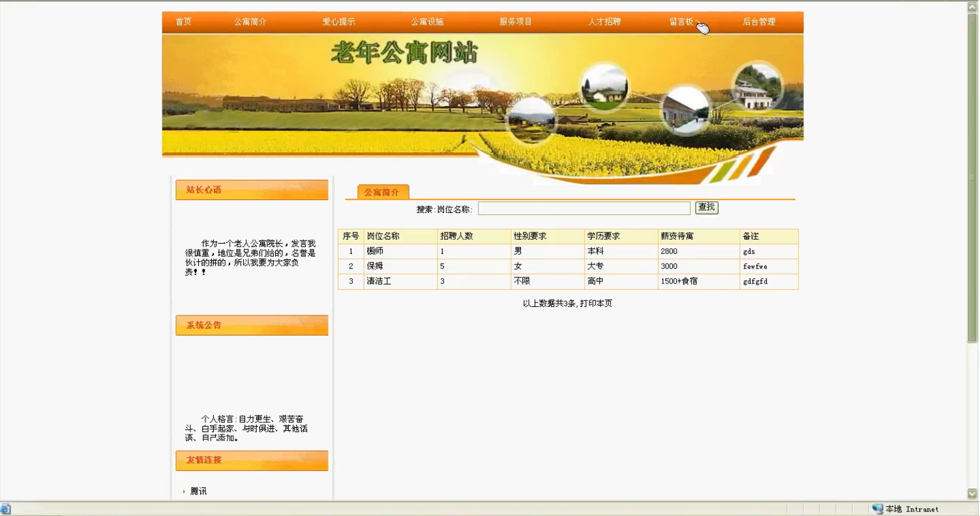
Task: Click the 本科 education cell
Action: (621, 251)
